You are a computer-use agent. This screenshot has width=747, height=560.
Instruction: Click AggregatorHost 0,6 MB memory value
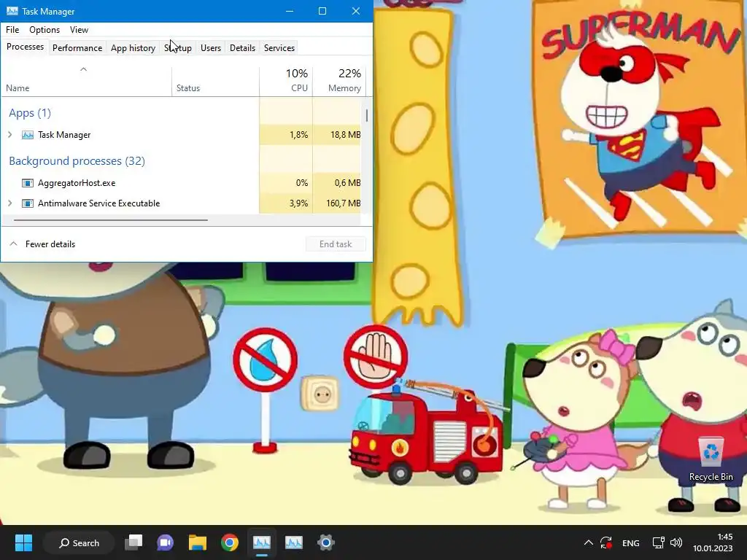pos(347,183)
